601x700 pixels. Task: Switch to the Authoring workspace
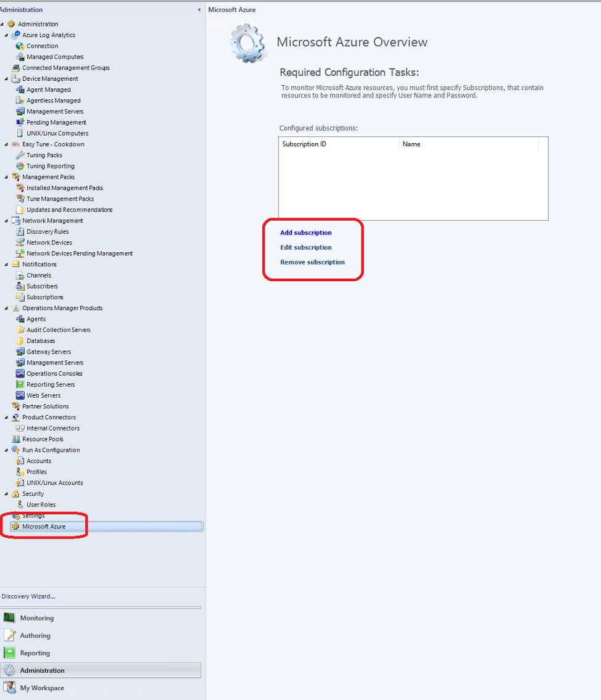(101, 635)
